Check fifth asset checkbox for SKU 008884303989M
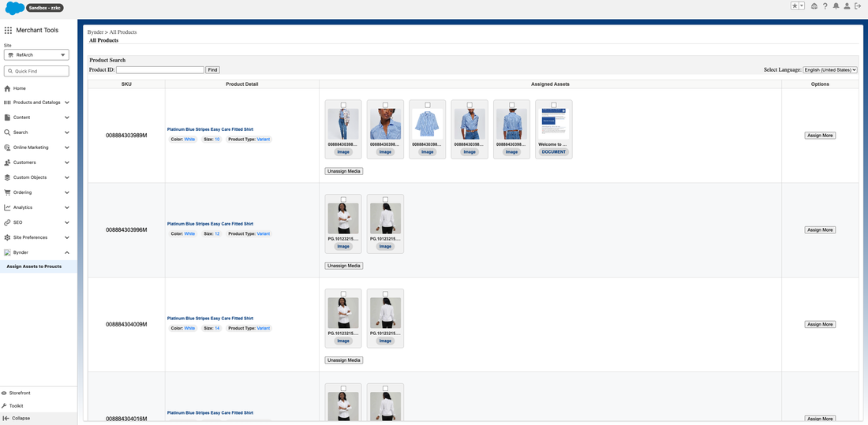This screenshot has width=868, height=425. click(511, 105)
